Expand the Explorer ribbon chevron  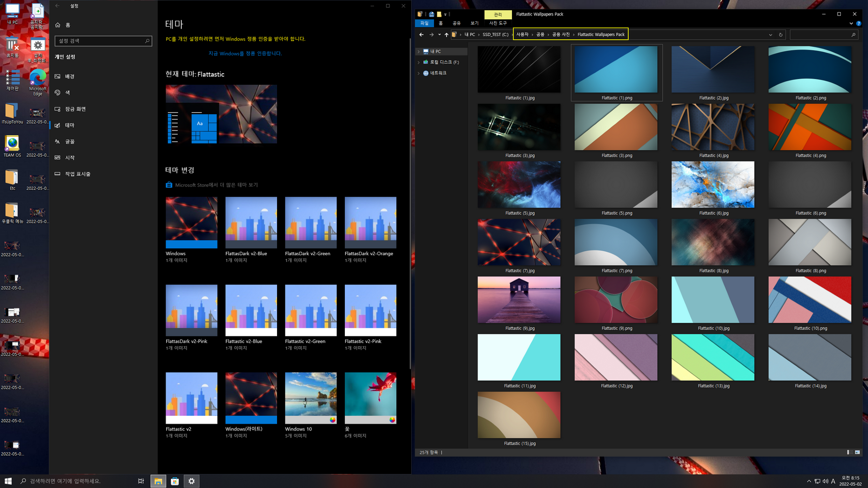click(x=851, y=23)
